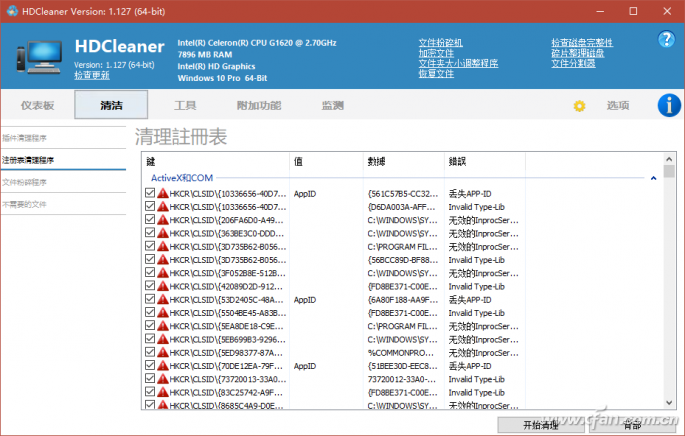Click the registry list scrollbar thumb

pos(669,171)
